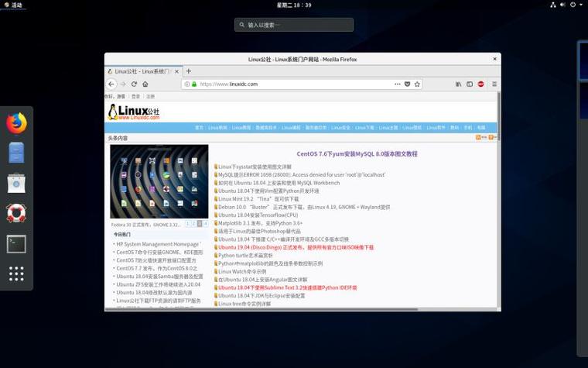Screen dimensions: 588x368
Task: Open red Ubuntu 19.04 (Disco Dingo) link
Action: pyautogui.click(x=296, y=247)
